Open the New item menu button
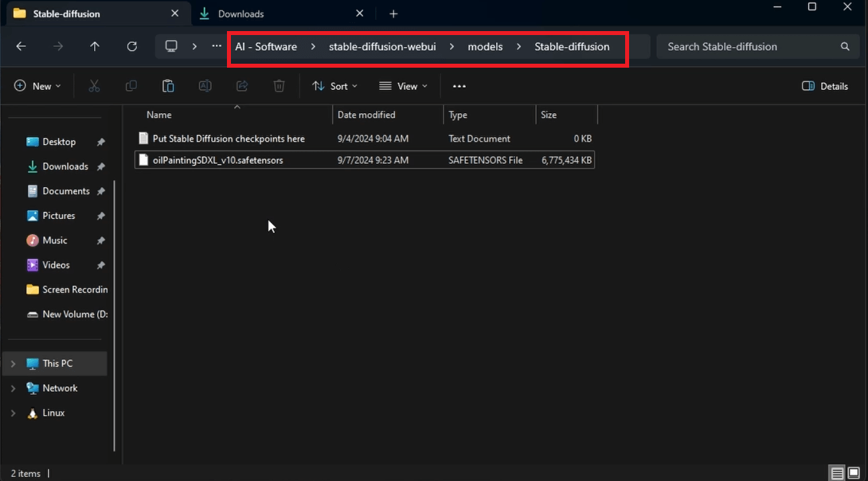This screenshot has height=481, width=868. pyautogui.click(x=37, y=86)
